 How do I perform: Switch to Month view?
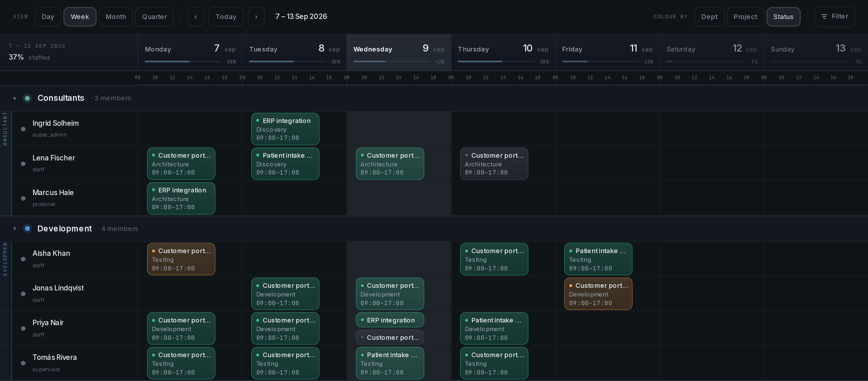click(116, 17)
